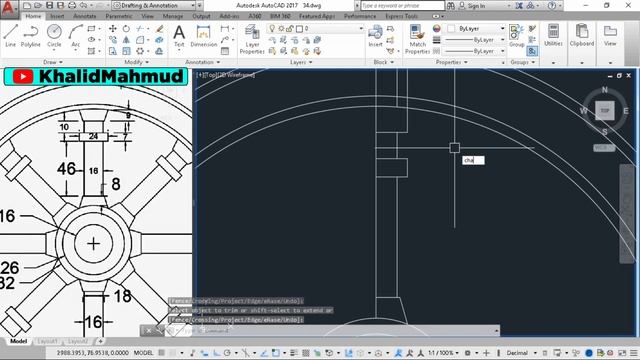
Task: Toggle group selection on/off button
Action: [532, 51]
